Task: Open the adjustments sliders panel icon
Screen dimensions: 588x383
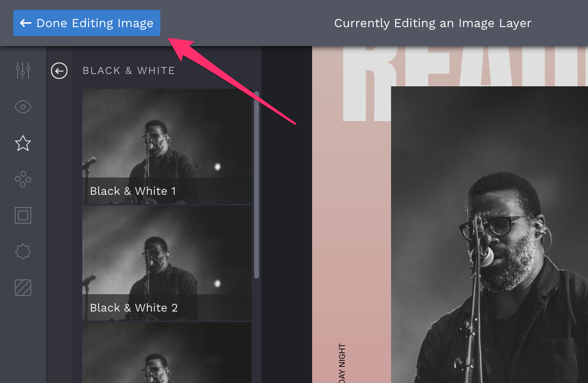Action: (23, 71)
